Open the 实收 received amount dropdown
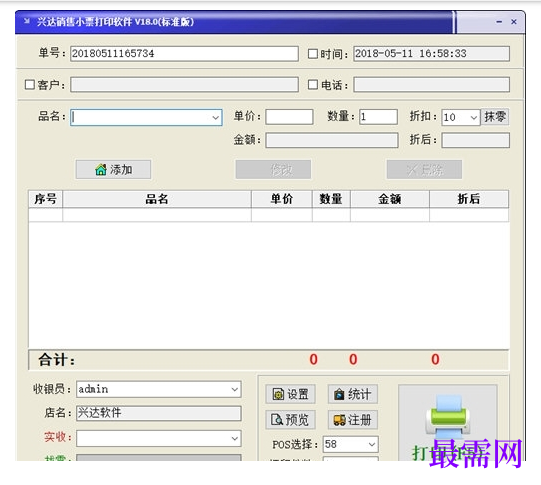 coord(235,438)
